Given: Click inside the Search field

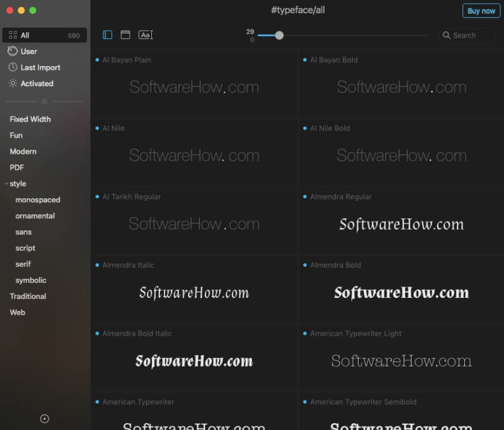Looking at the screenshot, I should tap(467, 35).
